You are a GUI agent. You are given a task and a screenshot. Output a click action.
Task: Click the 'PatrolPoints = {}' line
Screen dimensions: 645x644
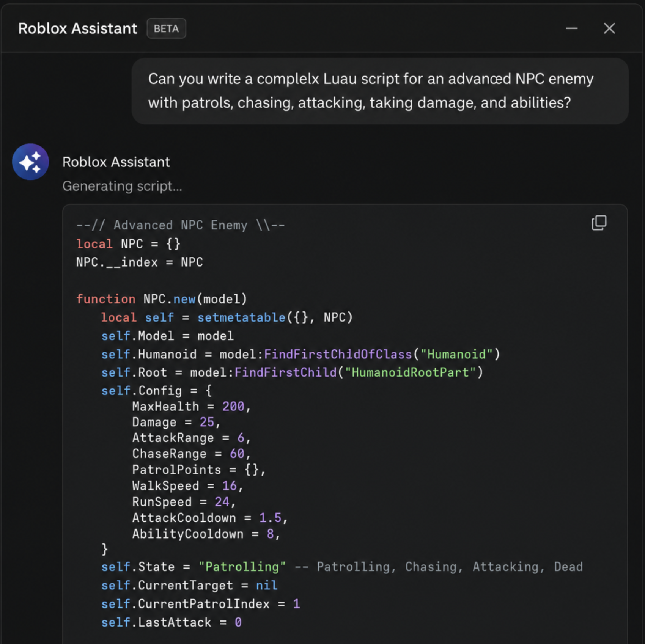(198, 470)
